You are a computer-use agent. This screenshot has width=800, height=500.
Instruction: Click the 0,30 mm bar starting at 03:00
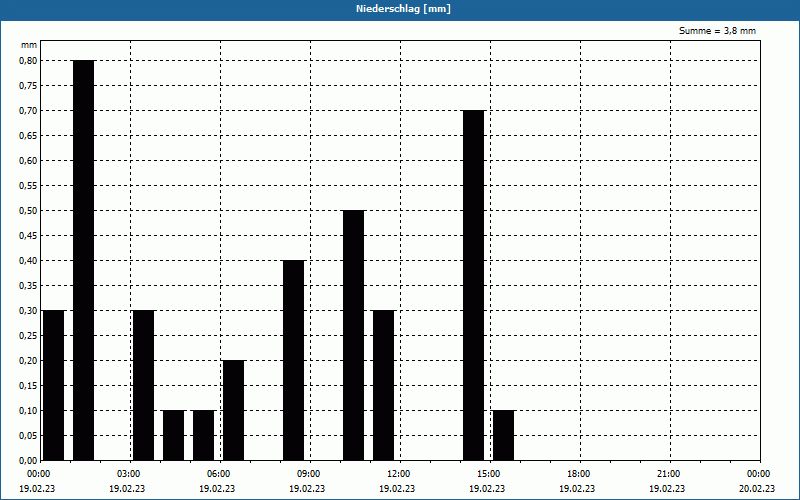[143, 385]
